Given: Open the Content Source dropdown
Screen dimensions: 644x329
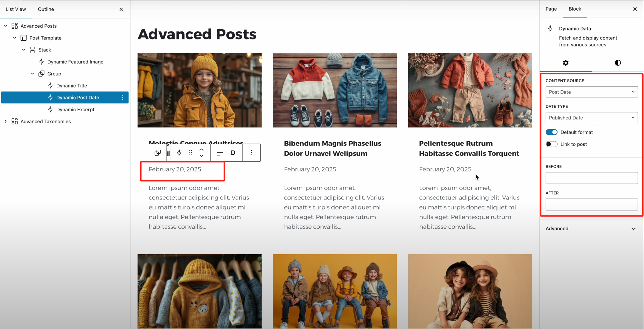Looking at the screenshot, I should (591, 92).
